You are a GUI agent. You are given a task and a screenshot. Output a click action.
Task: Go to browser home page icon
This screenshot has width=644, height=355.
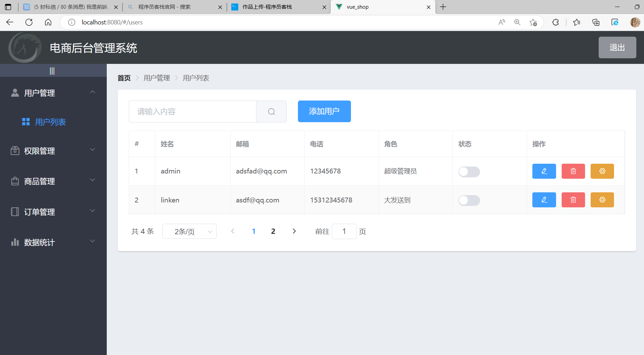[48, 22]
